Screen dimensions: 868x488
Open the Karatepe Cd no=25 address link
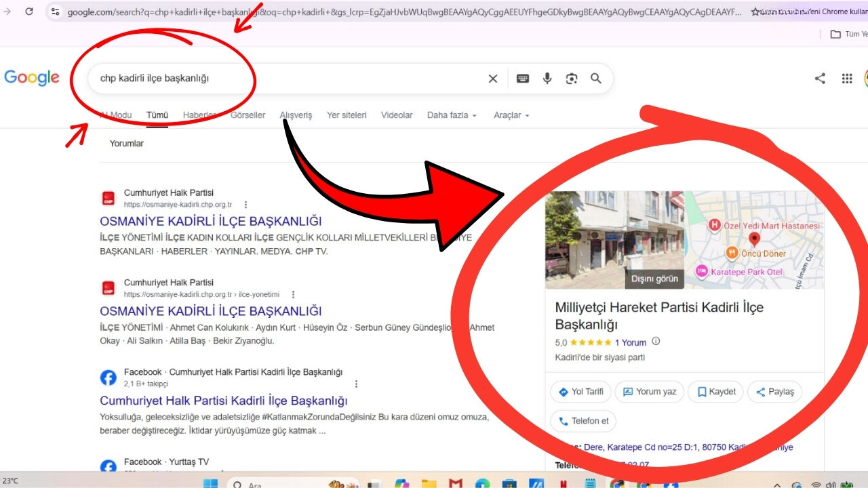coord(687,447)
